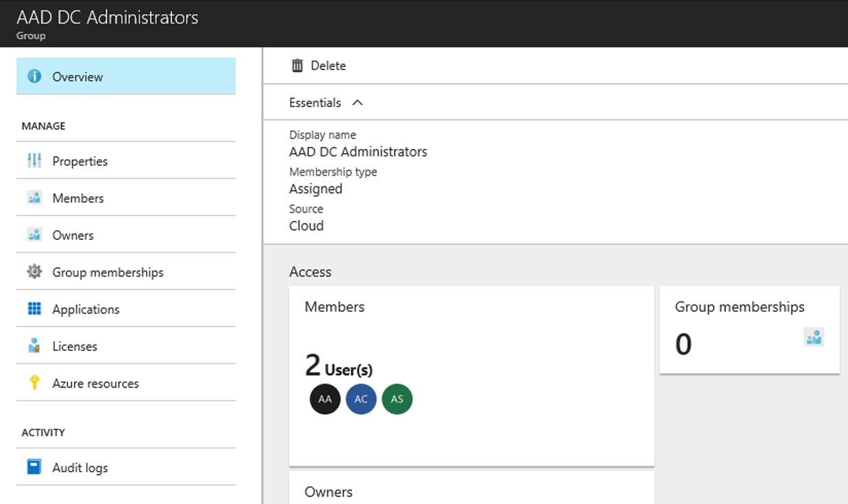Click the Access section heading
This screenshot has width=848, height=504.
[x=310, y=272]
